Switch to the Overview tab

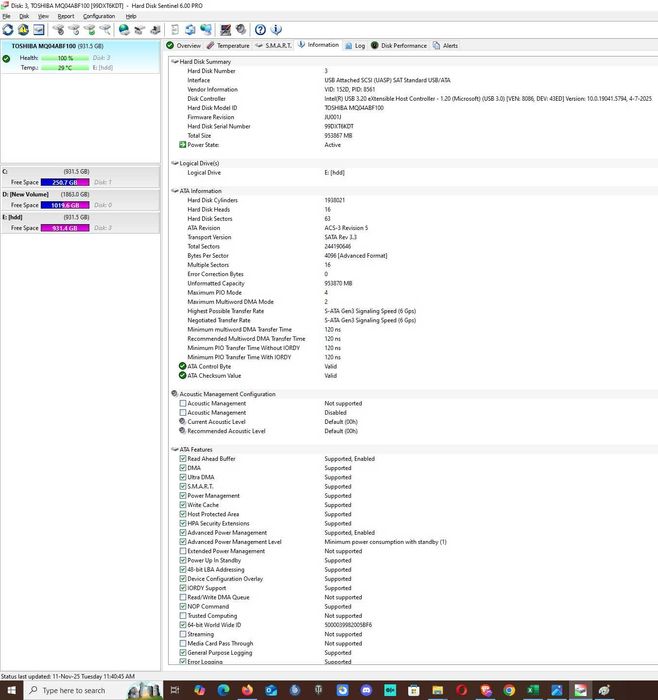[183, 46]
